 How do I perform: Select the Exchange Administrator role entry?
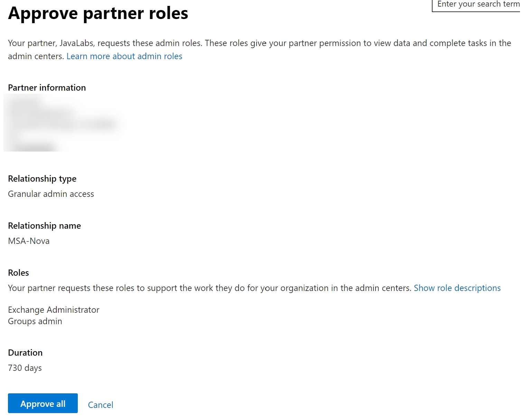[54, 310]
